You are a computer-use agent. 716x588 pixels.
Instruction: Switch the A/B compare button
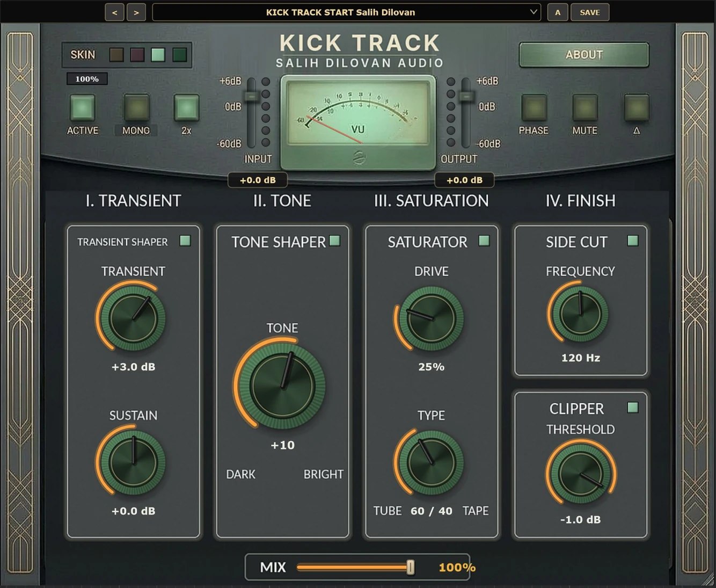click(x=558, y=12)
